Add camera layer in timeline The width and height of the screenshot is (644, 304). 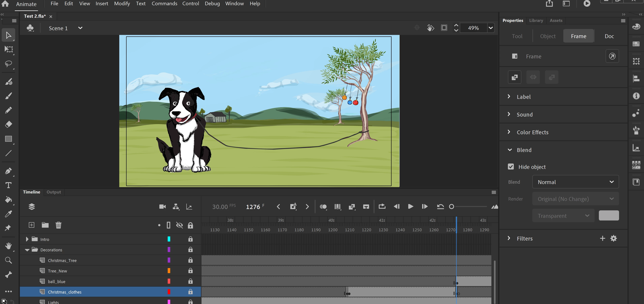(x=163, y=207)
